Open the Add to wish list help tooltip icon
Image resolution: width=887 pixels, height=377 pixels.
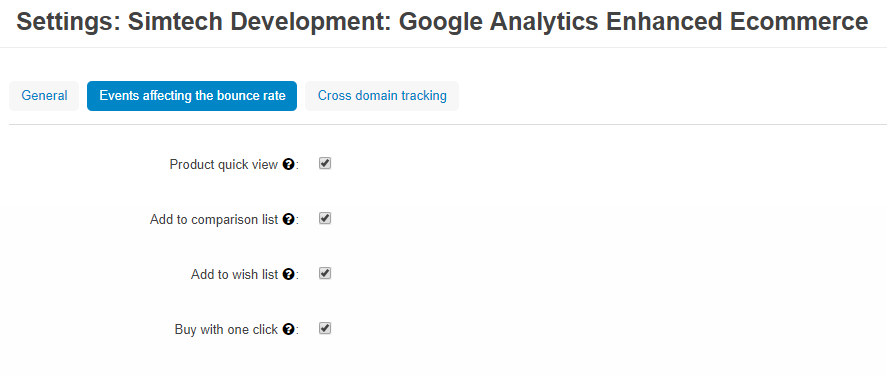[x=288, y=275]
